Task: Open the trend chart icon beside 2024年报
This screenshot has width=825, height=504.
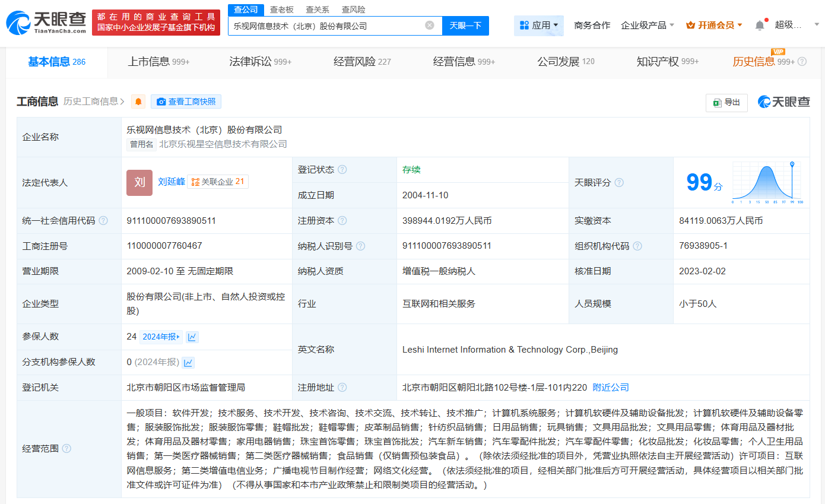Action: pyautogui.click(x=192, y=337)
